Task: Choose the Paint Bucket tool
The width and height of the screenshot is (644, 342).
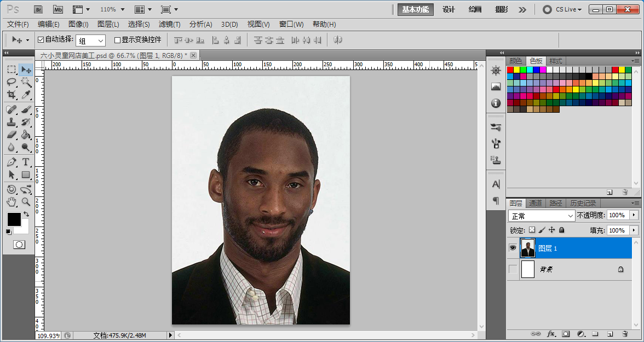Action: coord(26,135)
